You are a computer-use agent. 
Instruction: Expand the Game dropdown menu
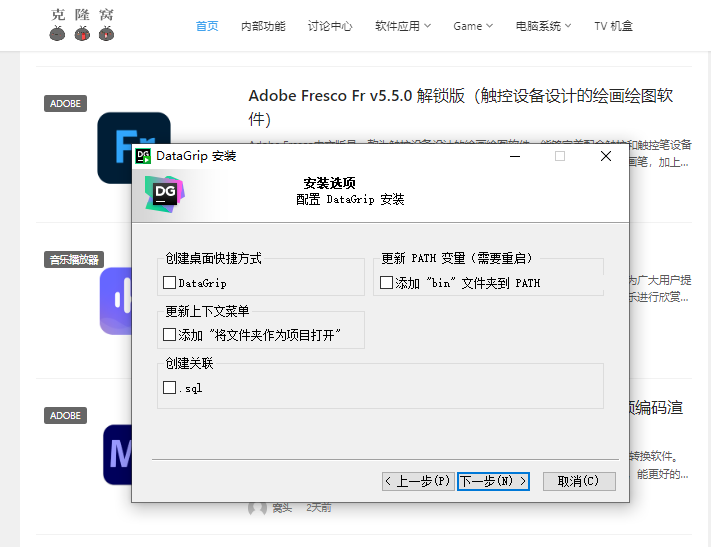pyautogui.click(x=473, y=26)
